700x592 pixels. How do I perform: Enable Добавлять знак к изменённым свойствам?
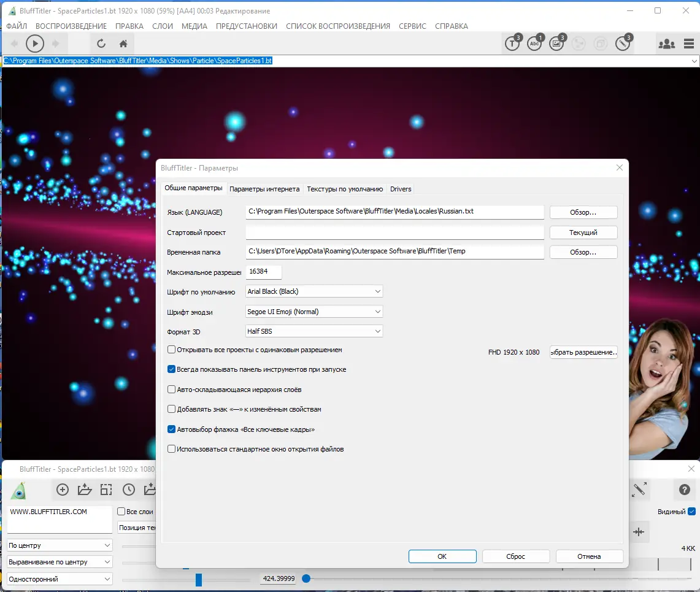click(x=171, y=409)
